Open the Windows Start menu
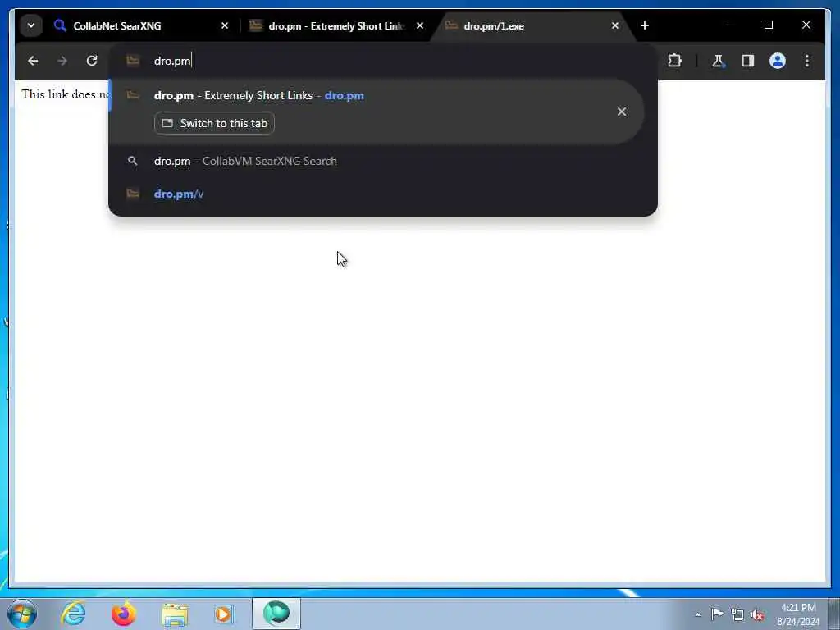 (22, 614)
